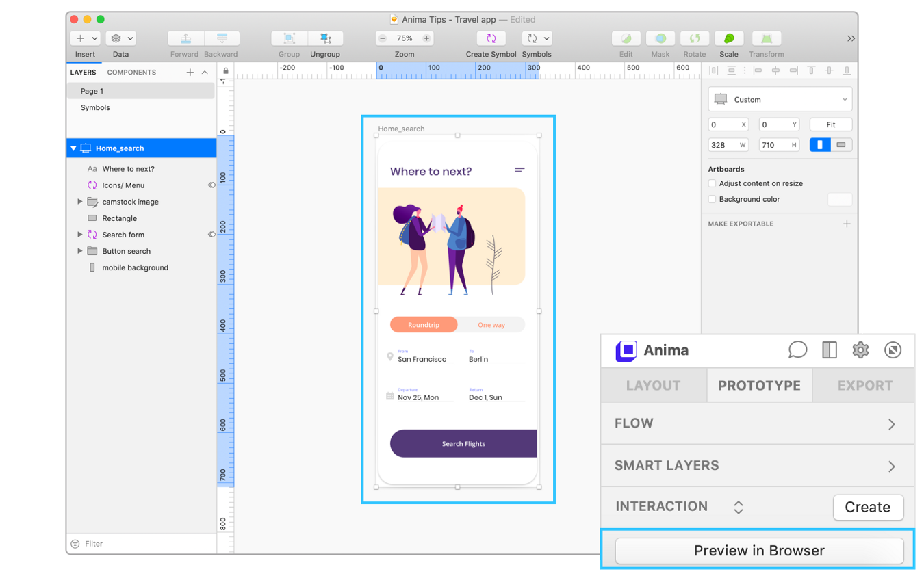This screenshot has height=578, width=924.
Task: Open the Custom artboard preset dropdown
Action: (780, 100)
